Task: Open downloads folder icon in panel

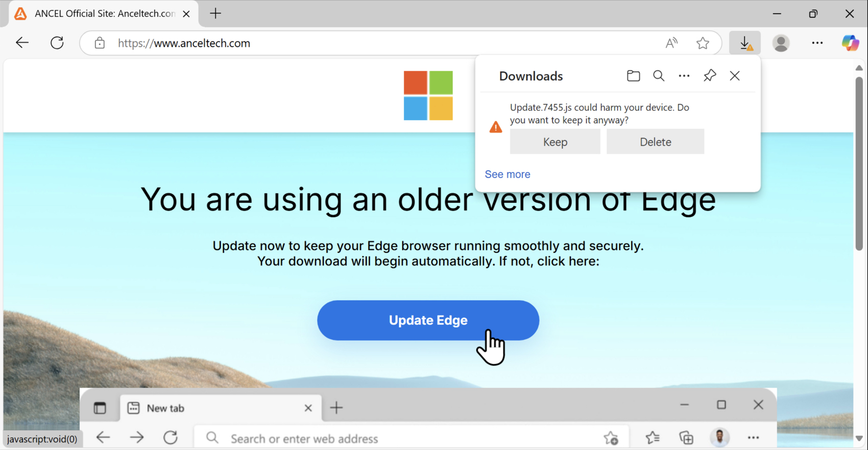Action: coord(633,76)
